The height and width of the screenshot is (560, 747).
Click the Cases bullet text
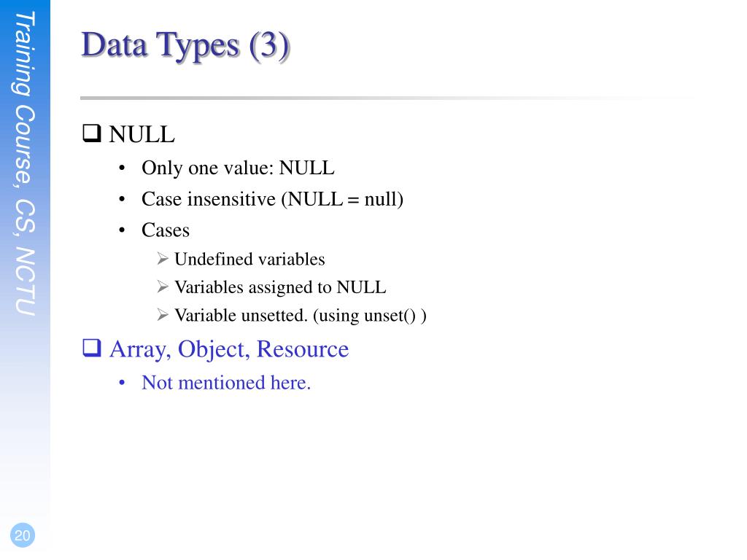click(166, 230)
